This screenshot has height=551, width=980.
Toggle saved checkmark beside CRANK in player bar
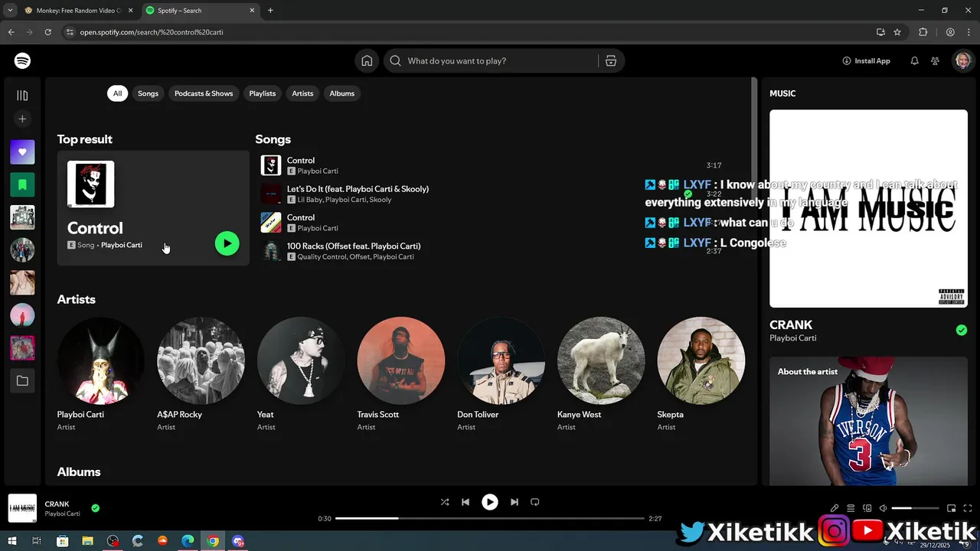[96, 507]
